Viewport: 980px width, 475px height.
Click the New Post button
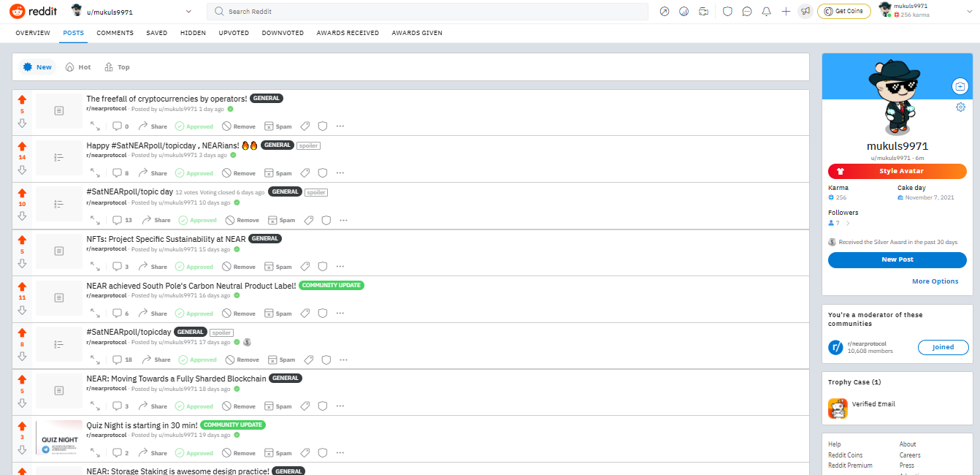tap(897, 259)
